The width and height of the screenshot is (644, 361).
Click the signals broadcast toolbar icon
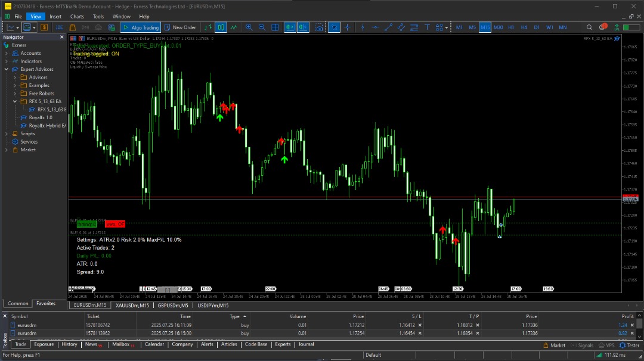[85, 27]
